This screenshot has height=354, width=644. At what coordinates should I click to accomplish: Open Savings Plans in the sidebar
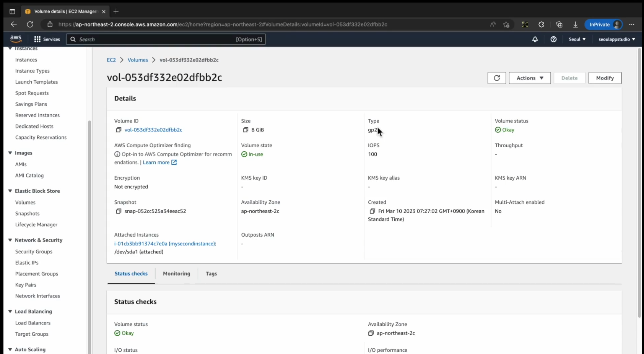pos(31,104)
